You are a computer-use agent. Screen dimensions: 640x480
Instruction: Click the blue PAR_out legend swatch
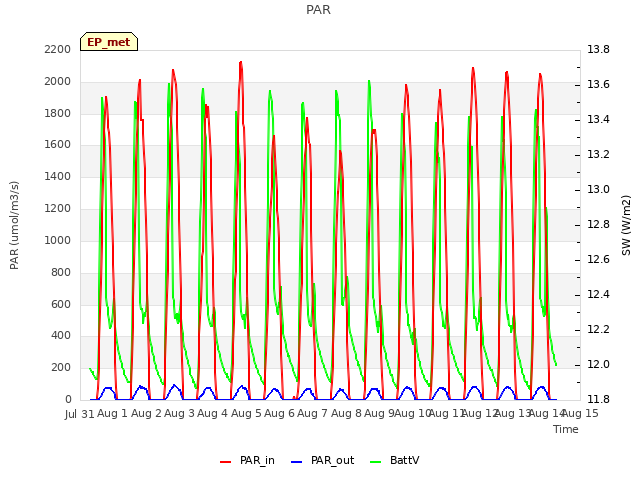pos(296,462)
